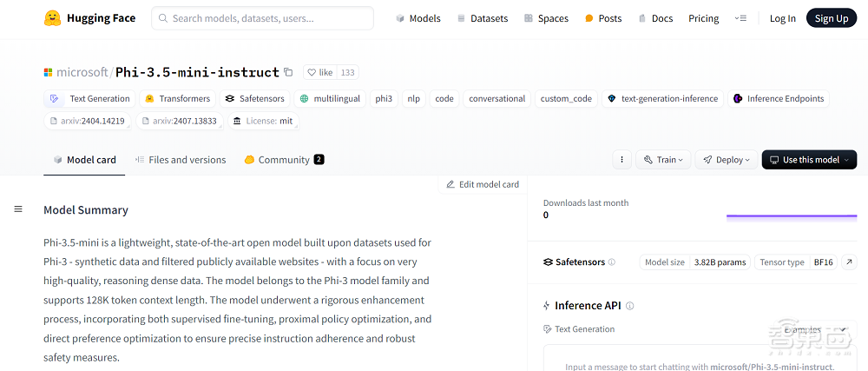Open the Datasets navigation item

pyautogui.click(x=483, y=18)
